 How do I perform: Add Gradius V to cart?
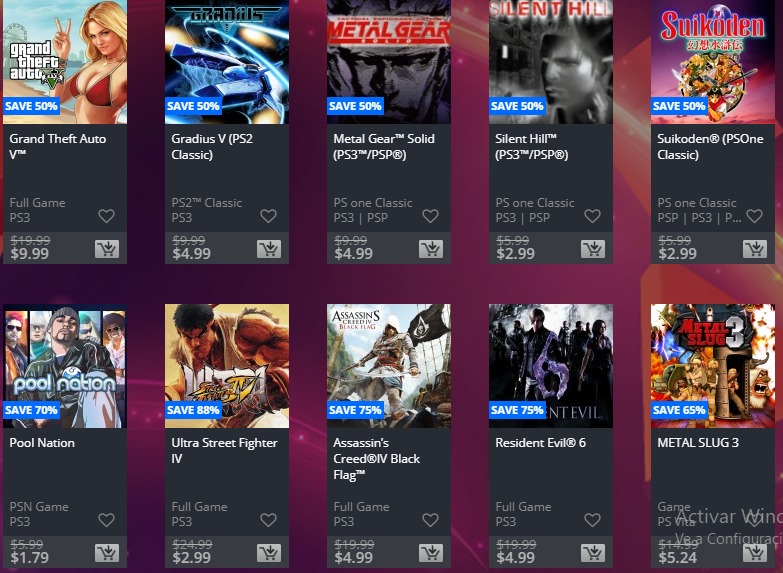[269, 248]
